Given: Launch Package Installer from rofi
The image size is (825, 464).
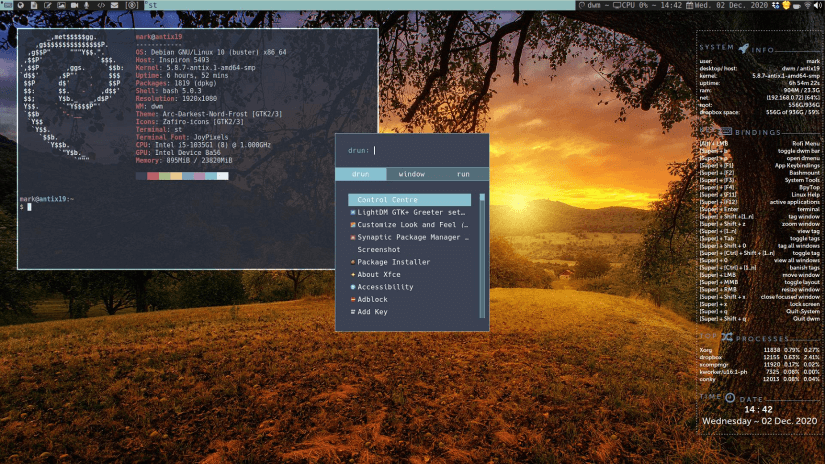Looking at the screenshot, I should point(409,262).
